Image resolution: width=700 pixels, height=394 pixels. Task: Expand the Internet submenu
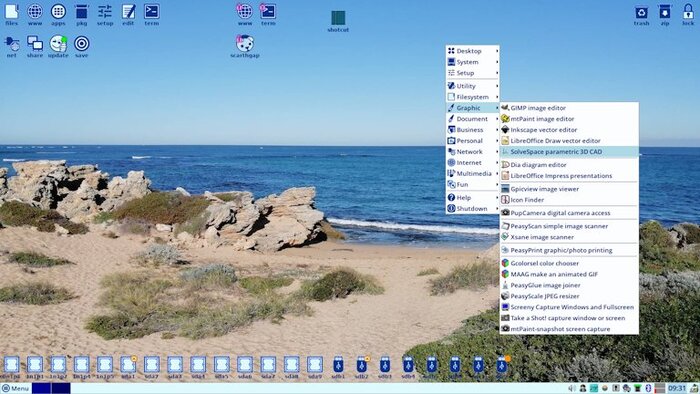pos(473,162)
